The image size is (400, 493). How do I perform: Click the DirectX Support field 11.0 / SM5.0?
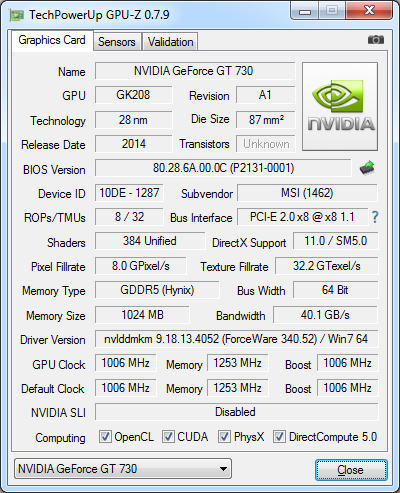[x=336, y=241]
